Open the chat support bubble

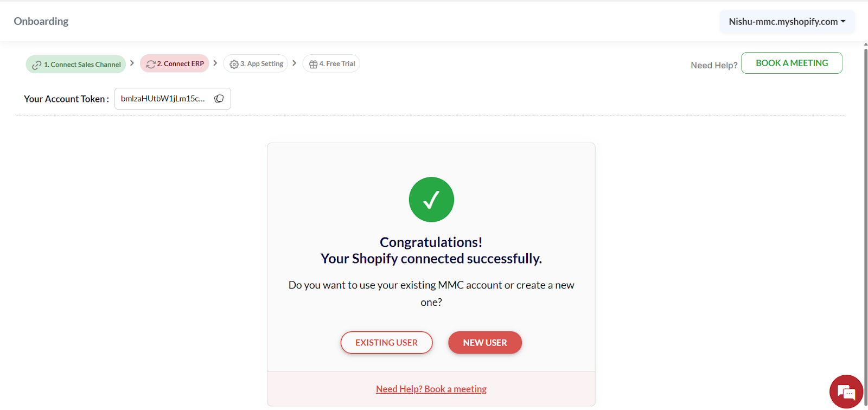click(846, 391)
